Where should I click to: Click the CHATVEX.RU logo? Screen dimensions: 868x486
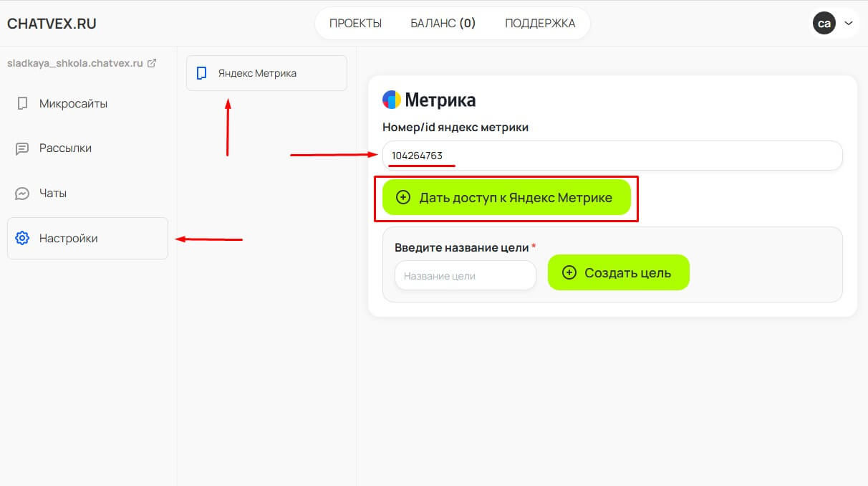52,24
